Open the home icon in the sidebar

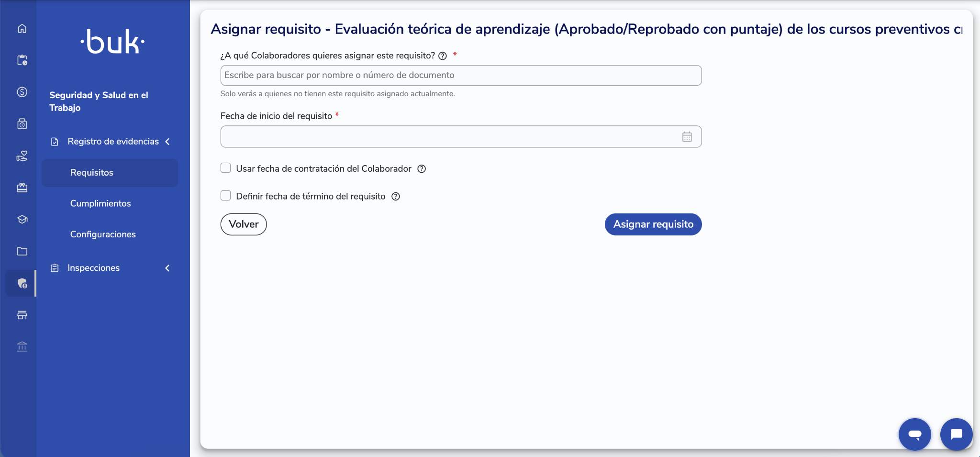click(x=22, y=29)
